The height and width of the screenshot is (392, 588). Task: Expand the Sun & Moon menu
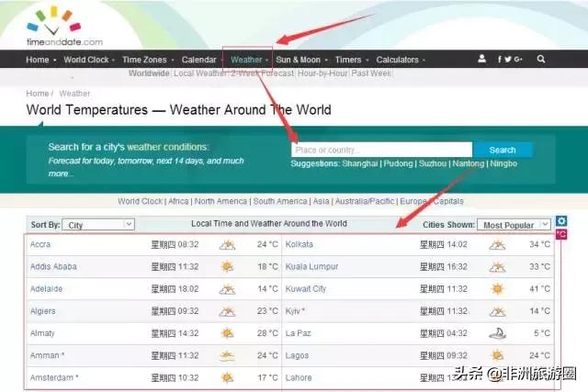(x=302, y=60)
